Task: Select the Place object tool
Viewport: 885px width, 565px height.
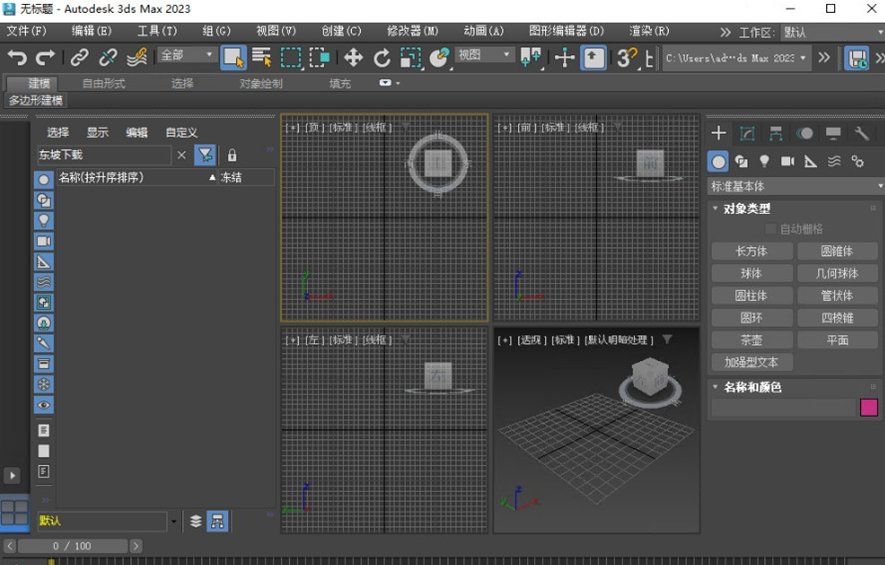Action: [439, 58]
